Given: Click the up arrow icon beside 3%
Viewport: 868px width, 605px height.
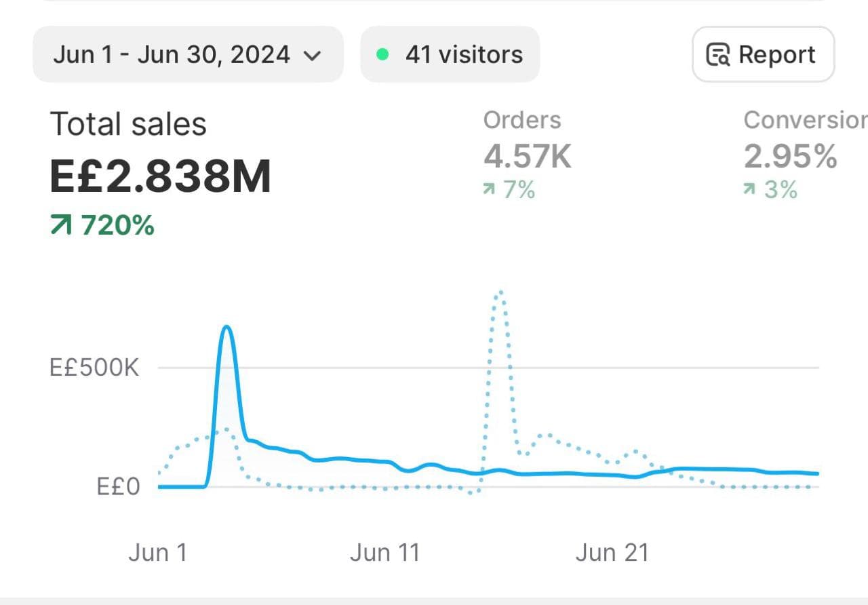Looking at the screenshot, I should click(x=750, y=191).
